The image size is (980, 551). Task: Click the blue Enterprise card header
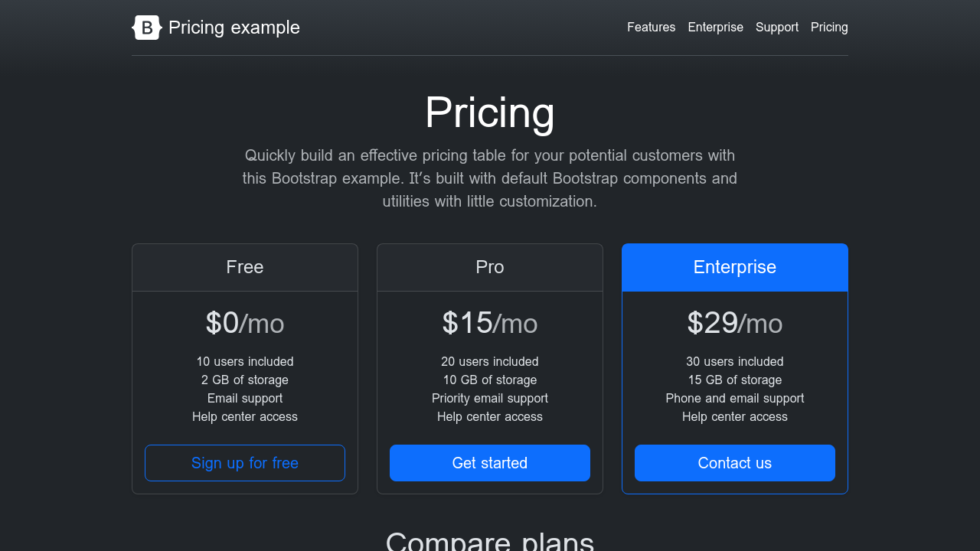(735, 267)
